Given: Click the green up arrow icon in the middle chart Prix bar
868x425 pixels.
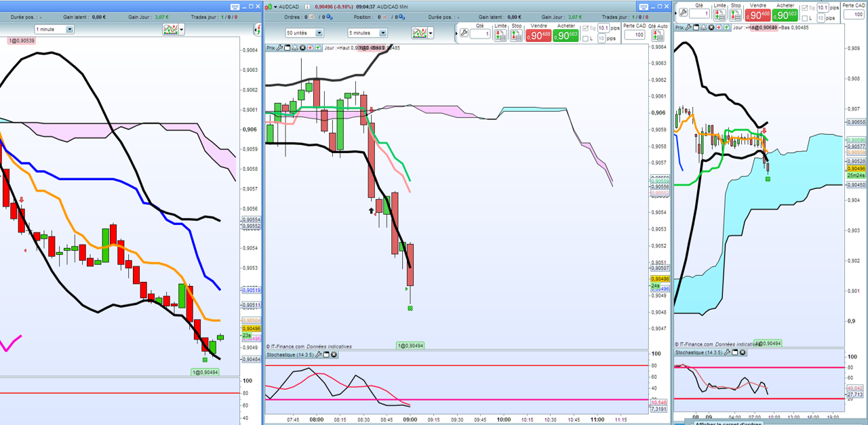Looking at the screenshot, I should (x=317, y=48).
